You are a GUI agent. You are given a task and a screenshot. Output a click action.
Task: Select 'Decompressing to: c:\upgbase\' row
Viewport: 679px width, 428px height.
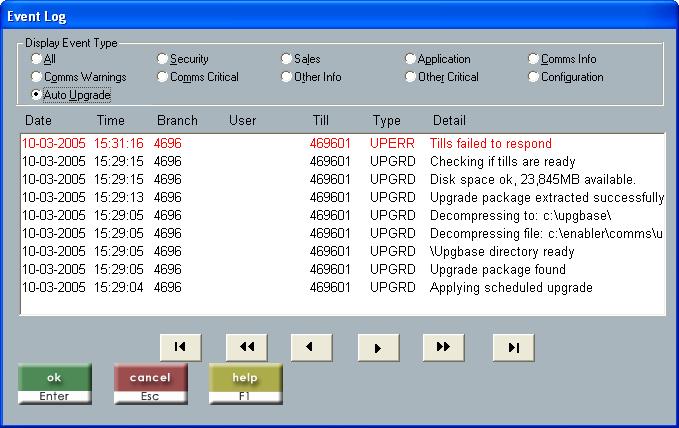[x=343, y=215]
